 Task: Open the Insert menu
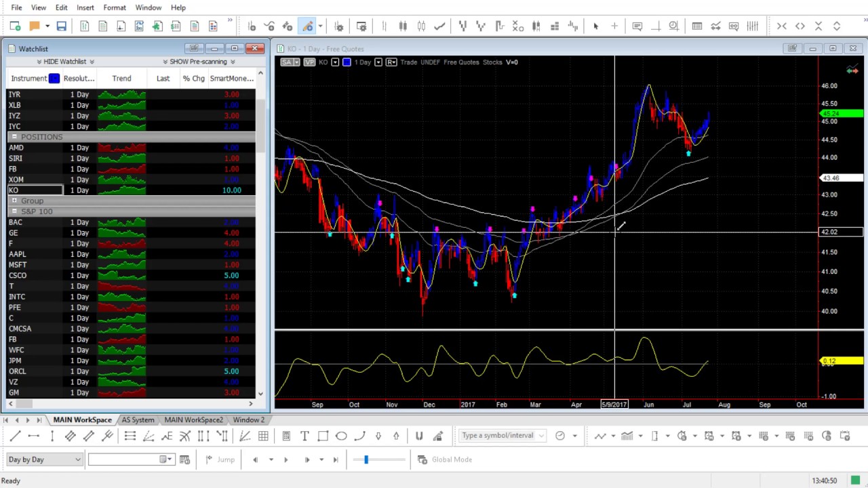click(x=85, y=7)
